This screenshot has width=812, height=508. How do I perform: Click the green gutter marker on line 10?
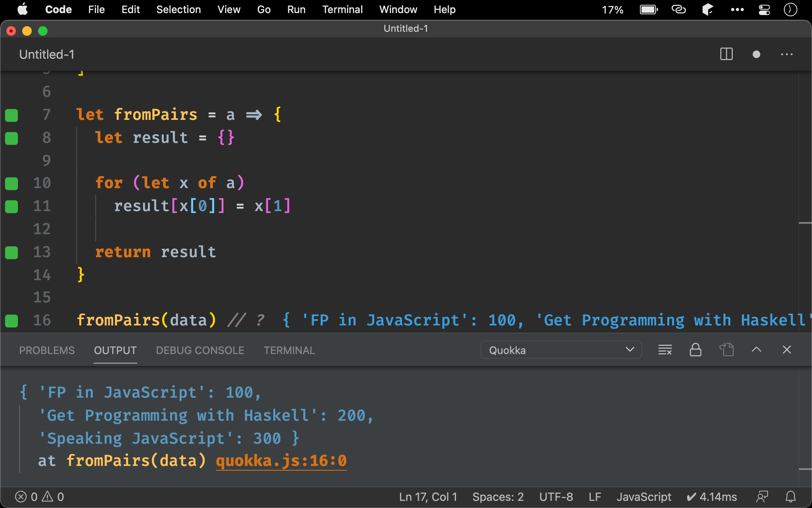coord(11,183)
